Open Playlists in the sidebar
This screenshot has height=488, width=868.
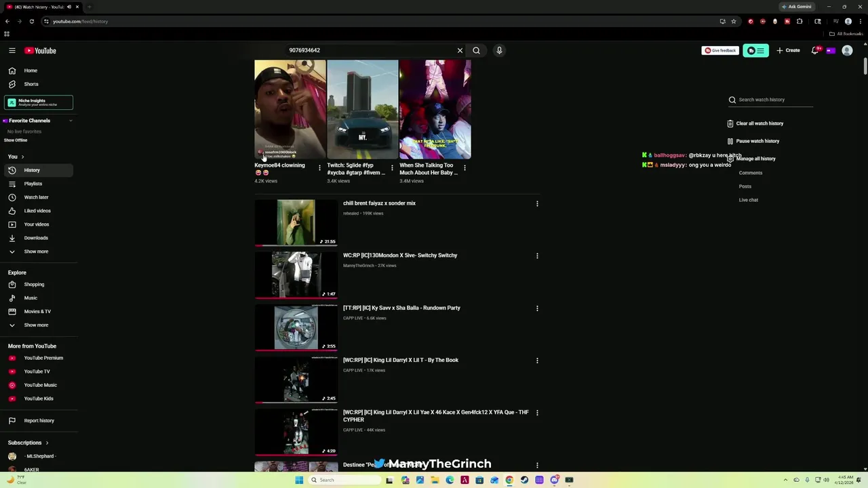(x=39, y=184)
